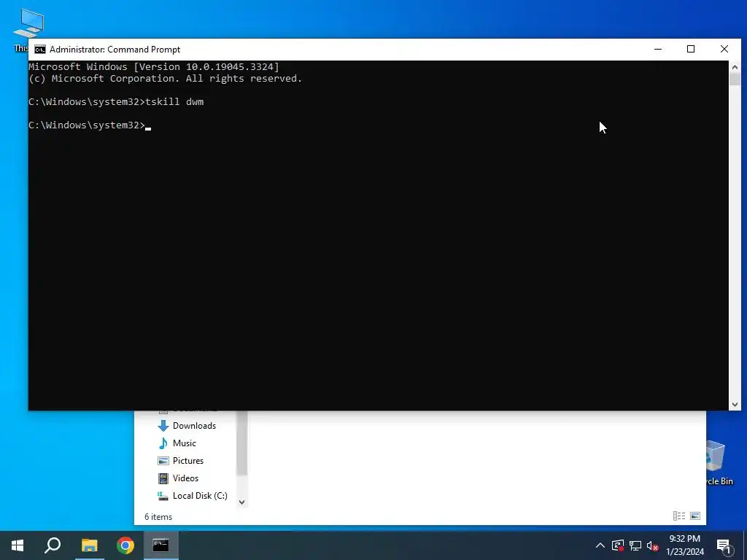This screenshot has height=560, width=747.
Task: Launch Google Chrome from the taskbar
Action: pos(125,545)
